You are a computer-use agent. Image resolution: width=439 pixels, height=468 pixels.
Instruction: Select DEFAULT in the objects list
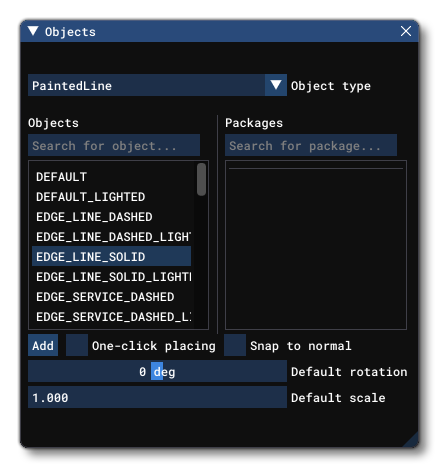click(x=111, y=177)
